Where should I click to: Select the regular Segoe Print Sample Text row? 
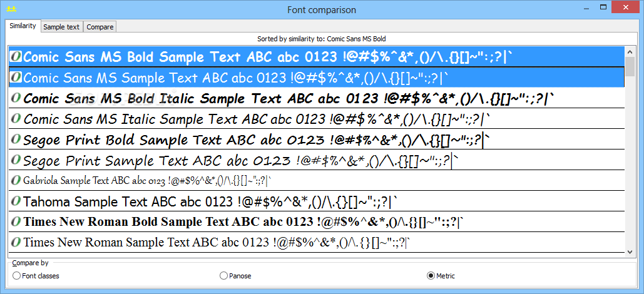click(x=317, y=160)
